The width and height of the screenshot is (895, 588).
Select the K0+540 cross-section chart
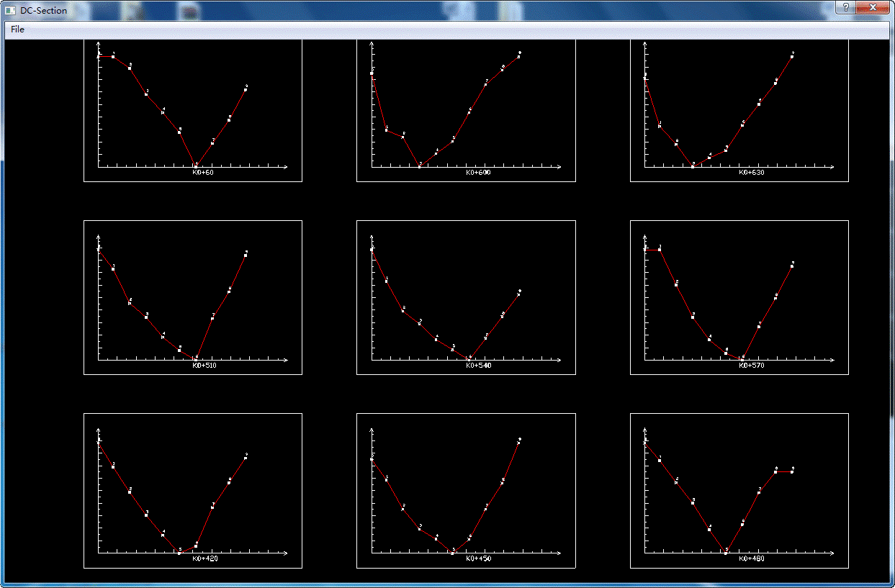(466, 297)
